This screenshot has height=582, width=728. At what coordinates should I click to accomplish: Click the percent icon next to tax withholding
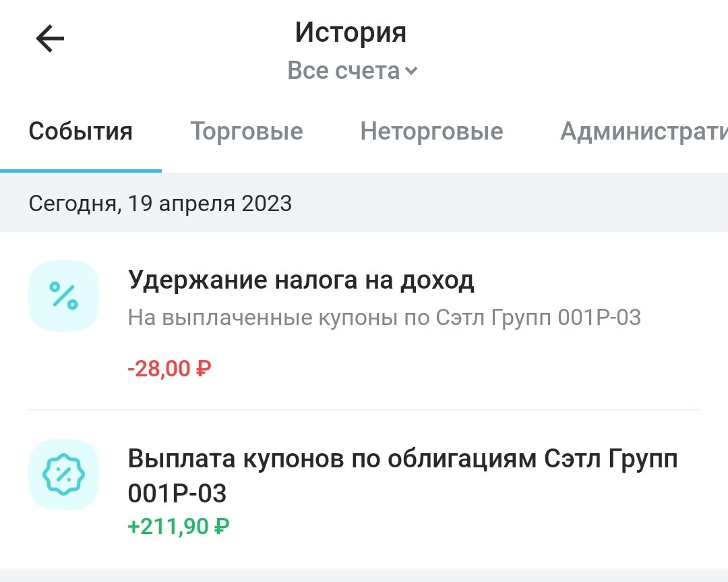pos(63,295)
